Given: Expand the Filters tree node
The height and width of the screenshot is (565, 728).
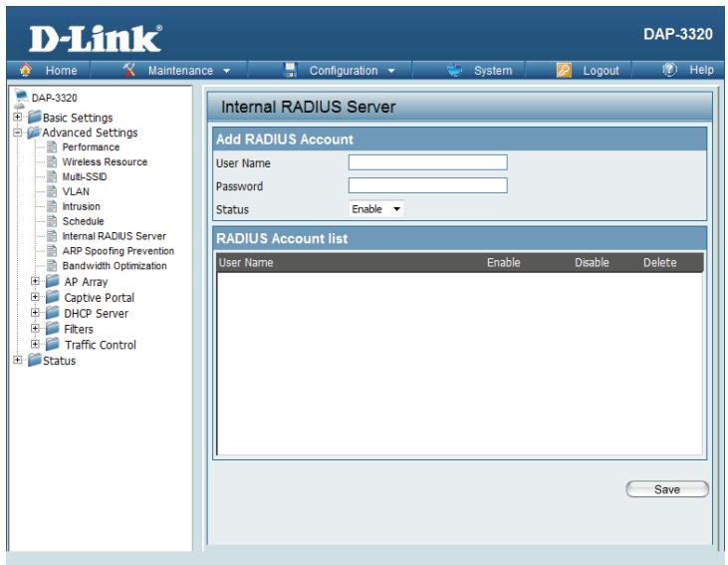Looking at the screenshot, I should [x=35, y=329].
